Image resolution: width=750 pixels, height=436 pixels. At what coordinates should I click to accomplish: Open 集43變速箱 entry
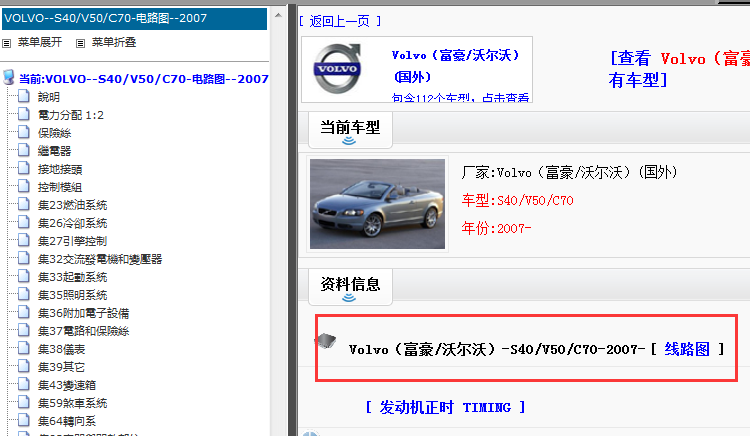coord(67,385)
